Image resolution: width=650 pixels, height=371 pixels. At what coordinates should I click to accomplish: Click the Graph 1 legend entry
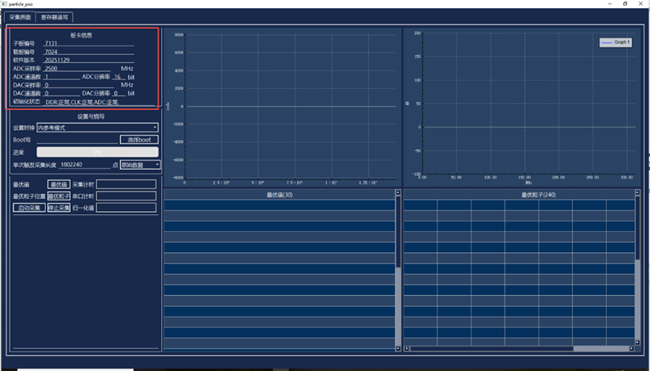tap(616, 42)
